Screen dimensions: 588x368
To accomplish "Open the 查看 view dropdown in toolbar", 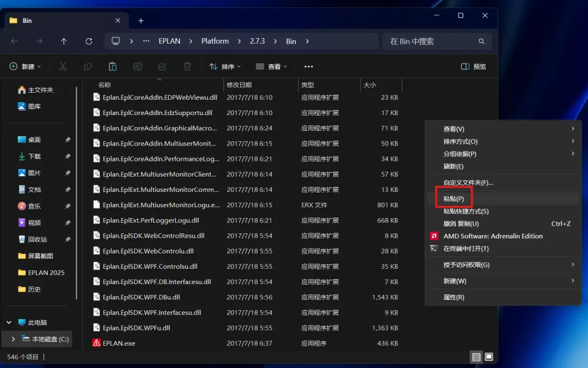I will coord(272,67).
